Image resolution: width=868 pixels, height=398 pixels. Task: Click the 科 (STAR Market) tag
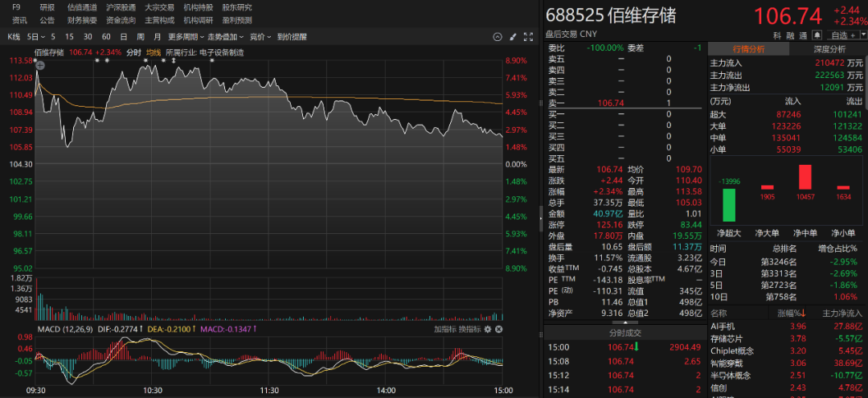[x=777, y=35]
